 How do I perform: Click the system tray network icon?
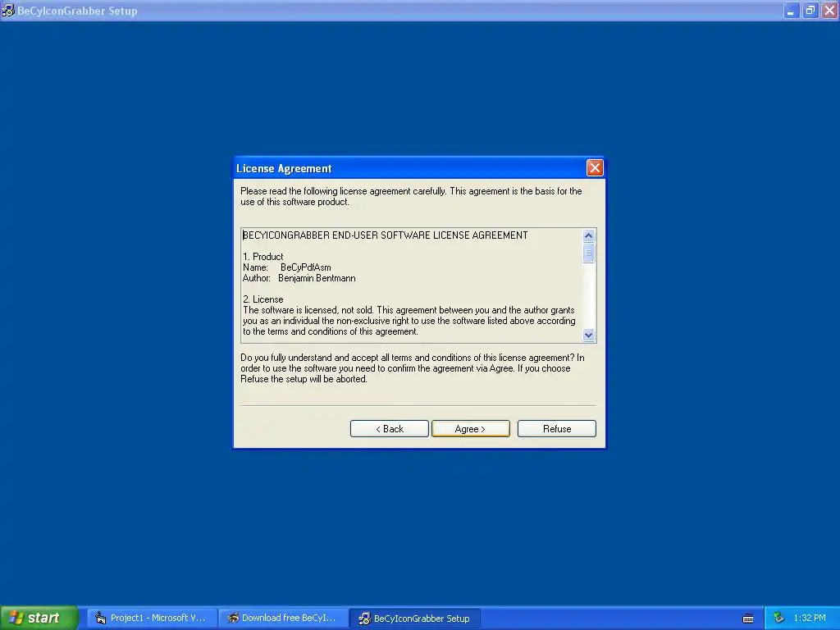(778, 618)
